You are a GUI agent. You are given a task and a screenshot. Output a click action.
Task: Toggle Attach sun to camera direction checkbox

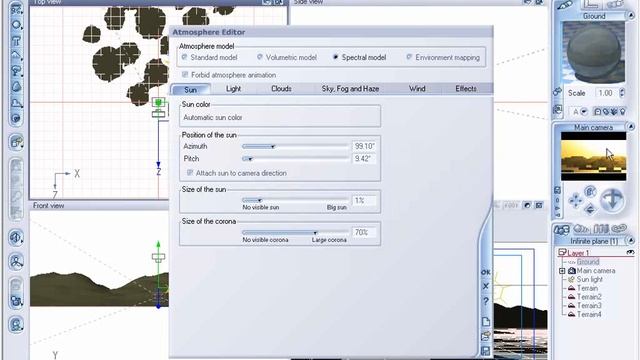pos(190,173)
